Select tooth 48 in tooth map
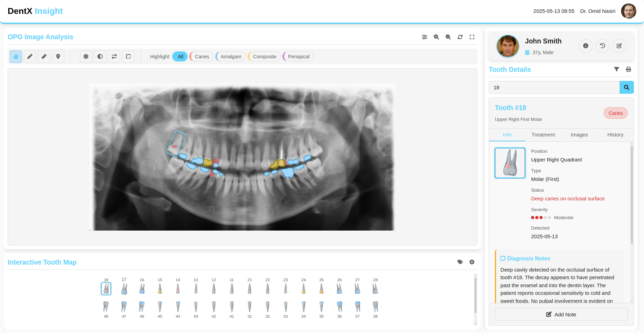This screenshot has width=644, height=333. [106, 307]
